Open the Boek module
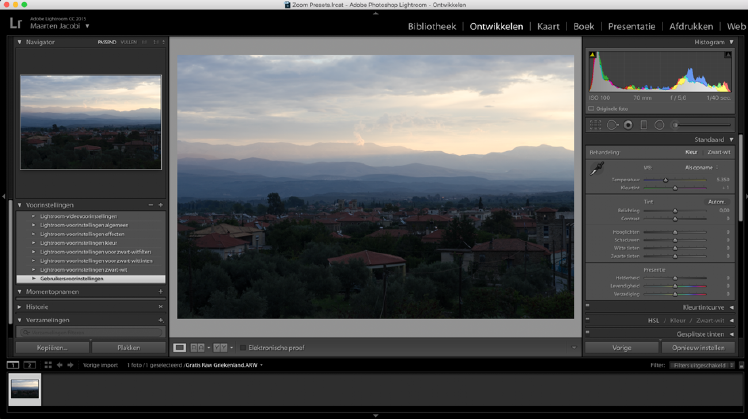The height and width of the screenshot is (419, 748). (x=583, y=26)
